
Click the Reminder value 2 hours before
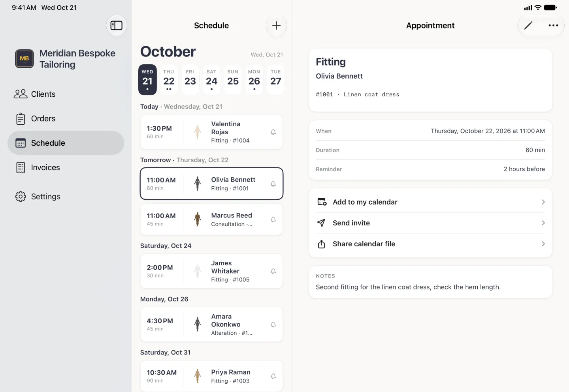[524, 169]
